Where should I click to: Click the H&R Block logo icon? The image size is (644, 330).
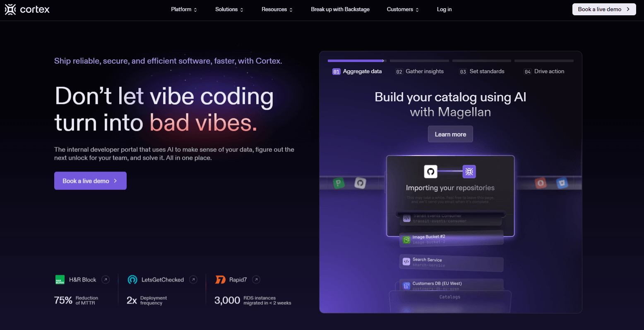click(x=60, y=280)
